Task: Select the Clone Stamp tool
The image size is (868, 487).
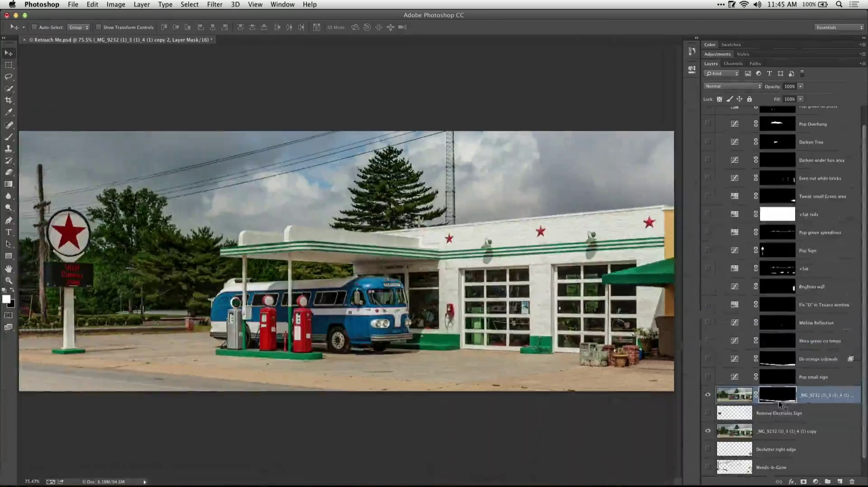Action: point(9,149)
